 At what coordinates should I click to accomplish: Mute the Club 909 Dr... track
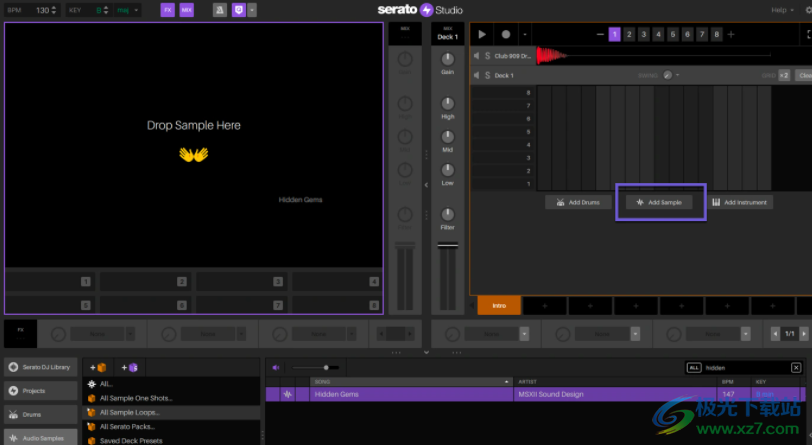pos(476,56)
